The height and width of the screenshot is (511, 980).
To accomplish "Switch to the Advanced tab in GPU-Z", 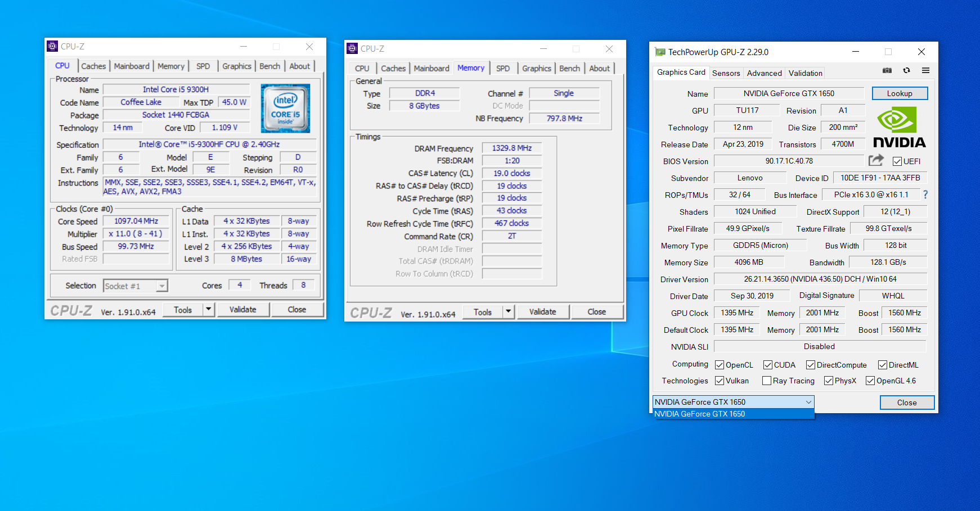I will pyautogui.click(x=764, y=73).
